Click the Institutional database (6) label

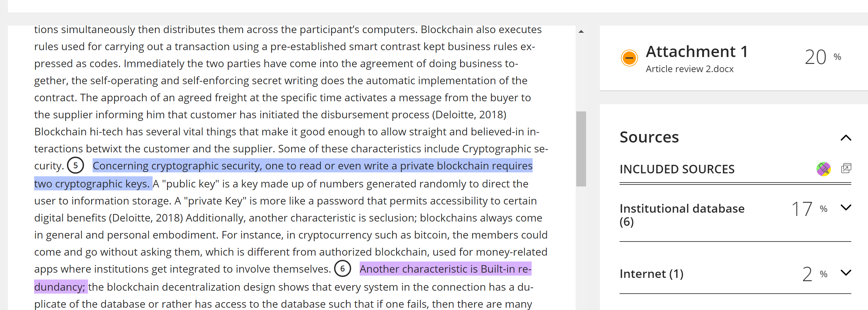click(x=682, y=215)
